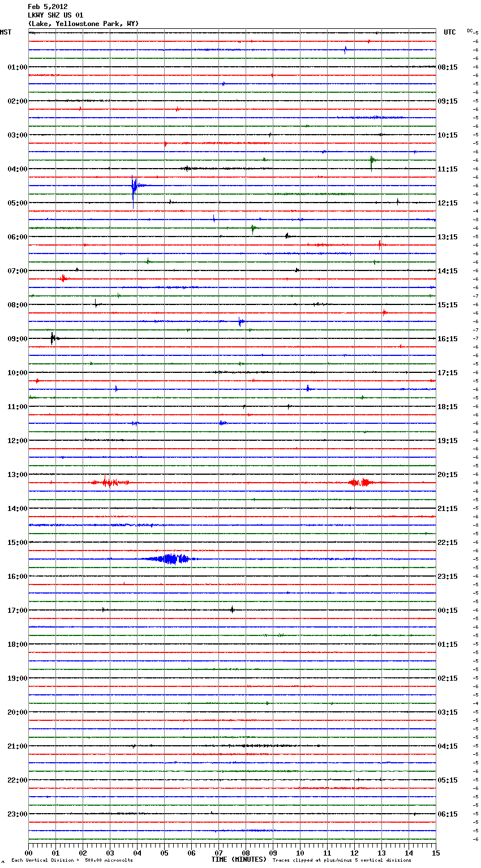Select the 22:00 MST time label
Screen dimensions: 481x868
pos(17,780)
